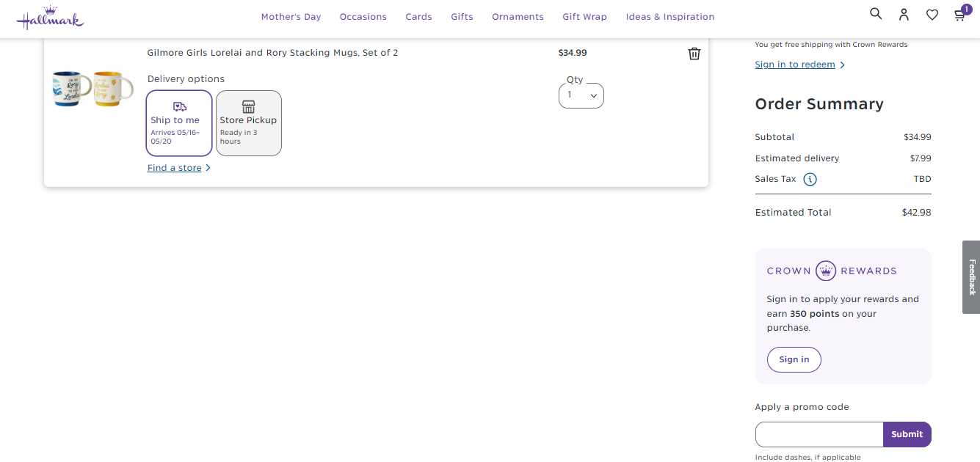Open Gilmore Girls mugs product thumbnail
This screenshot has width=980, height=462.
coord(93,89)
